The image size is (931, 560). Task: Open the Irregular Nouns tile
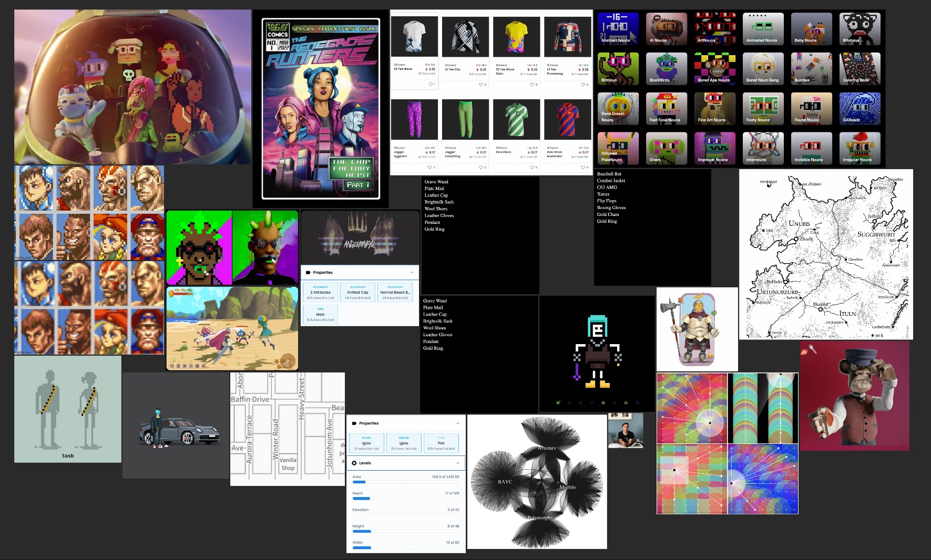pyautogui.click(x=860, y=148)
